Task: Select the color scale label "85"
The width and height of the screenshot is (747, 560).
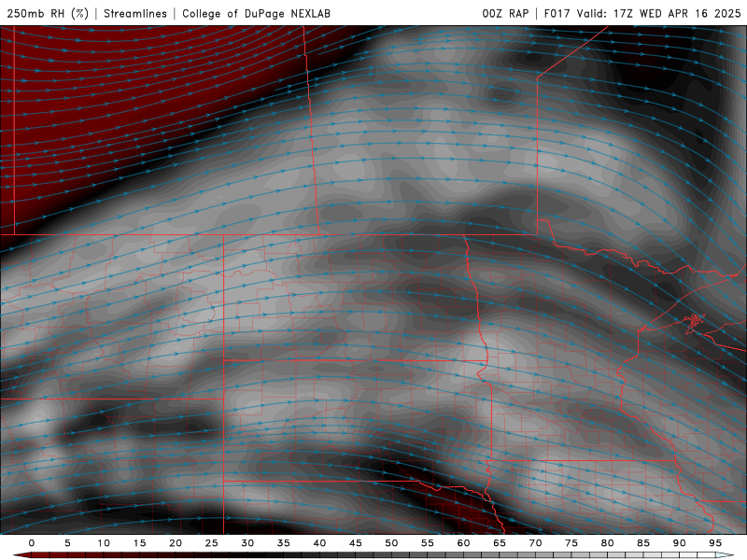Action: tap(643, 543)
